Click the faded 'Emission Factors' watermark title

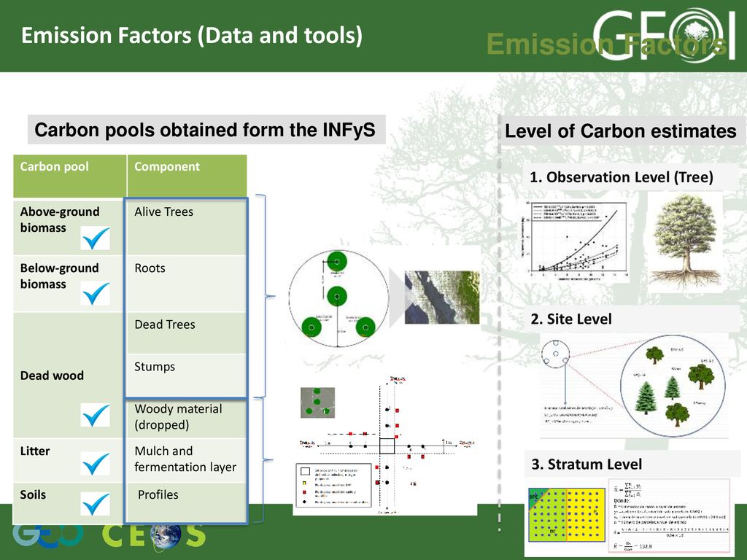click(x=607, y=44)
